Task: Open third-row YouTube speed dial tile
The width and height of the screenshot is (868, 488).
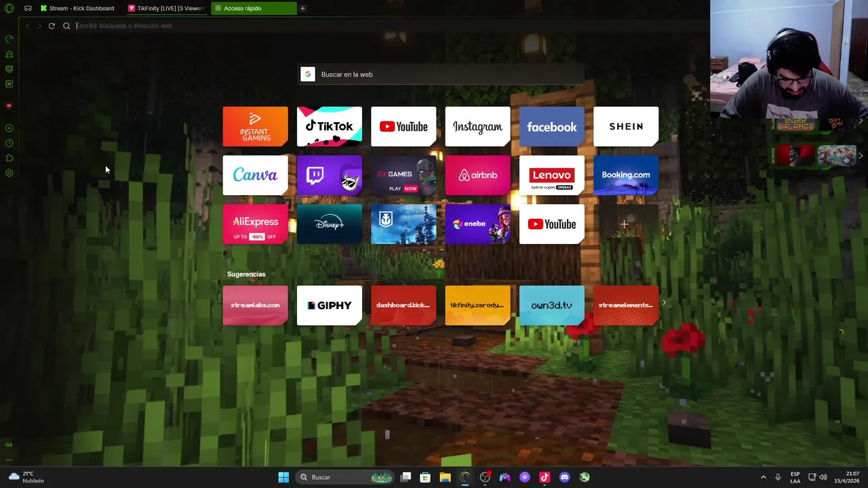Action: pos(552,224)
